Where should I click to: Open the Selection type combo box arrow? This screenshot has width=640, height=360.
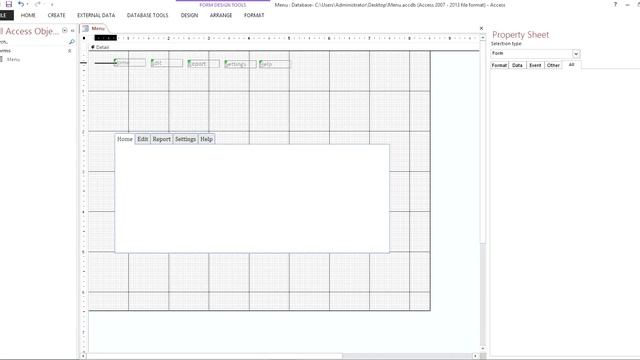click(x=576, y=54)
